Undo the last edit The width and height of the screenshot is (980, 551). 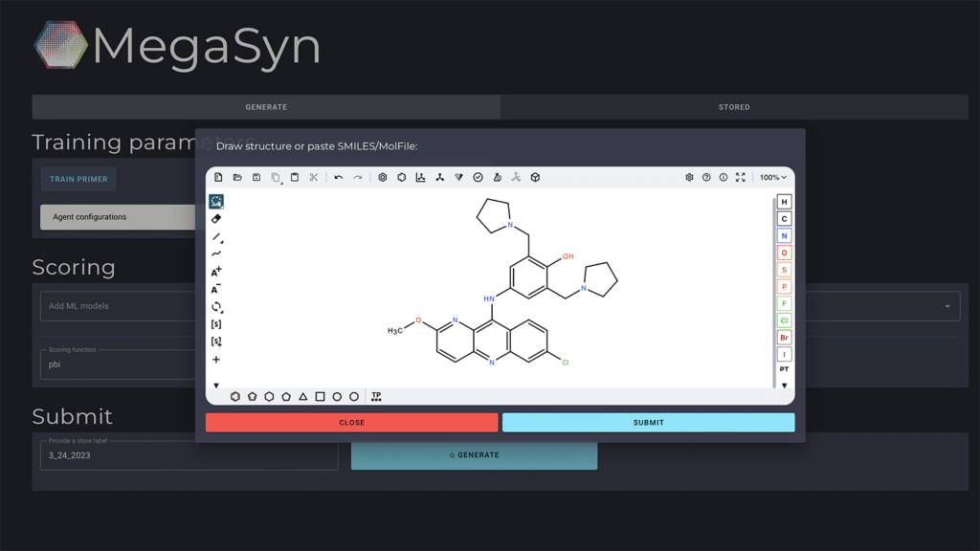point(338,177)
